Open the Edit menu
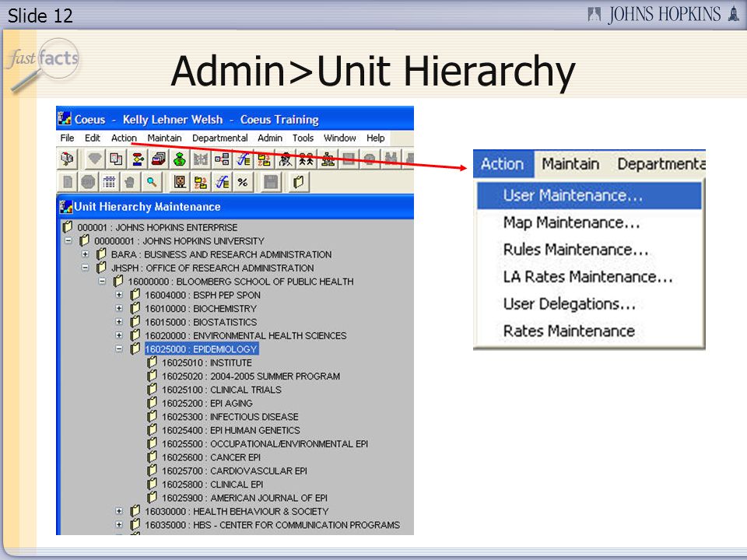The width and height of the screenshot is (747, 560). [x=93, y=138]
